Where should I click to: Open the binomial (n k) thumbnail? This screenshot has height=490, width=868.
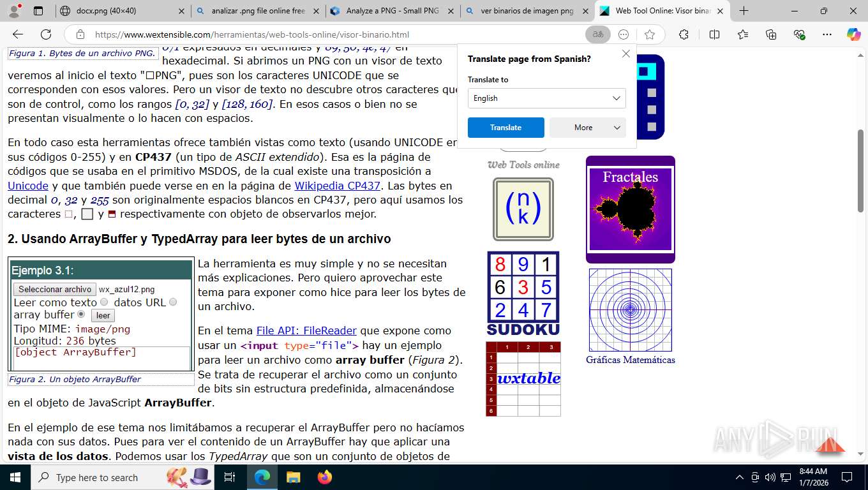point(523,209)
